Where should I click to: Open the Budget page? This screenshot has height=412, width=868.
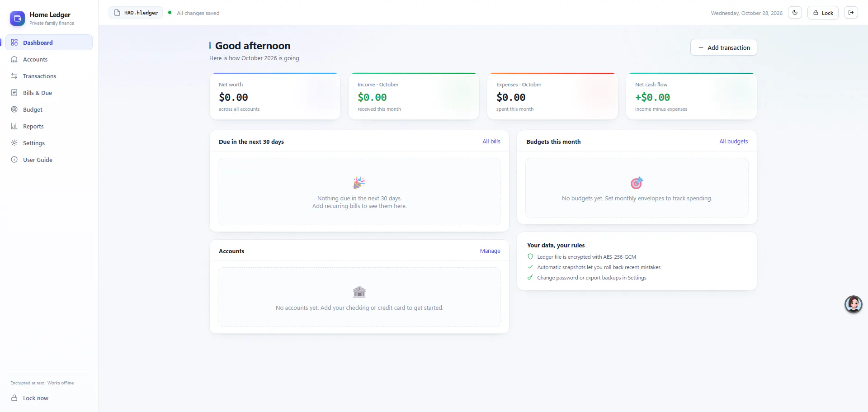[49, 109]
